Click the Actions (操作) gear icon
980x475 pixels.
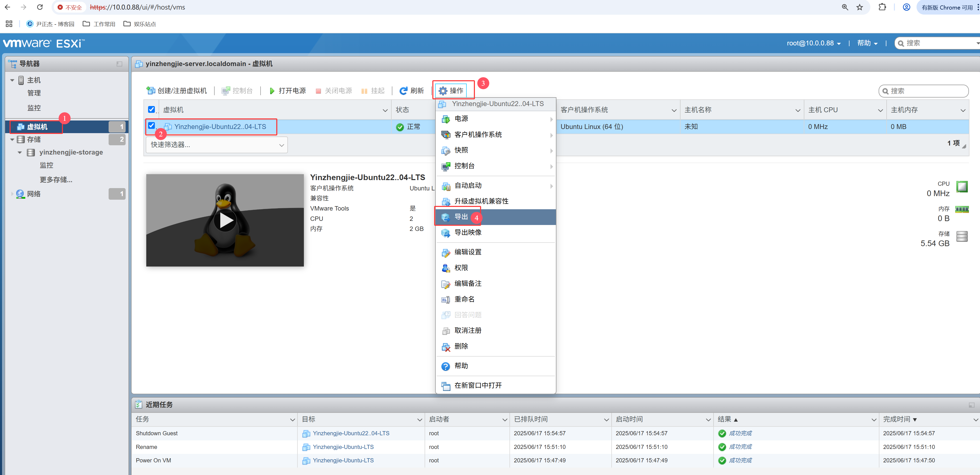point(443,91)
